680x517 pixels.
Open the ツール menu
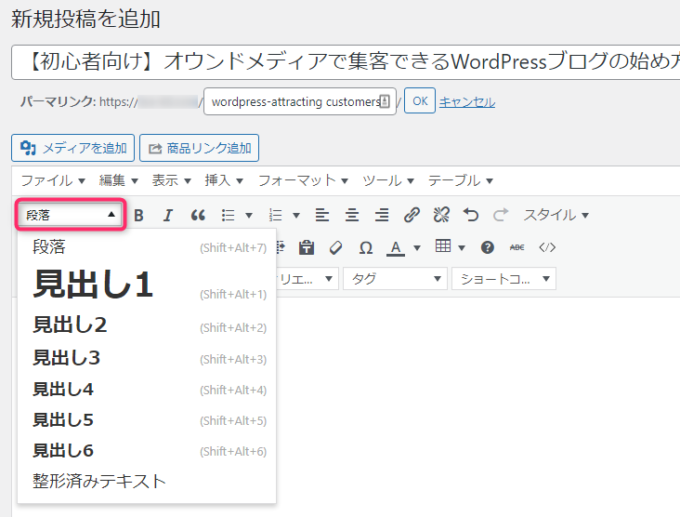388,180
